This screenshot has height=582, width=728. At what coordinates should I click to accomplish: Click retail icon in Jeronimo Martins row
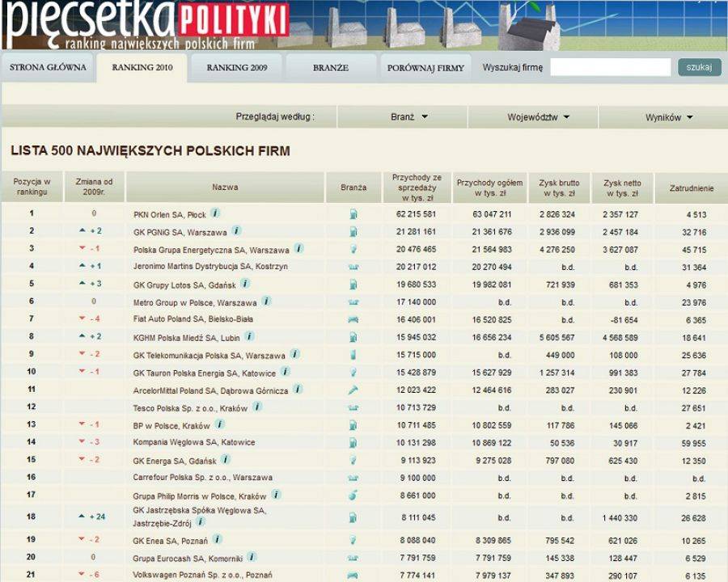click(x=353, y=267)
